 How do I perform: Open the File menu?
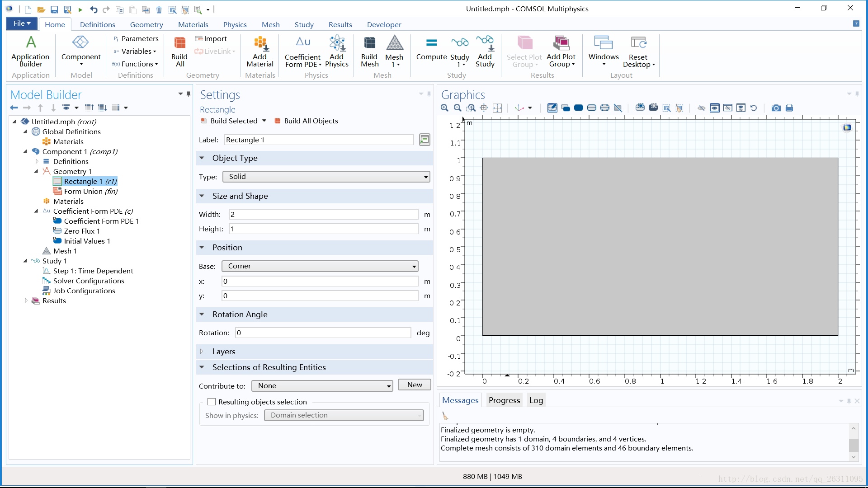tap(22, 23)
